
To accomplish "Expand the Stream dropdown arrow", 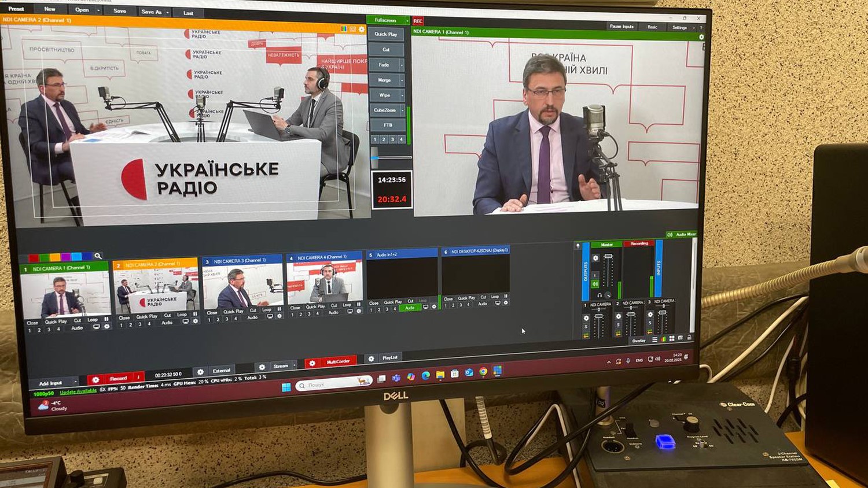I will pos(294,365).
